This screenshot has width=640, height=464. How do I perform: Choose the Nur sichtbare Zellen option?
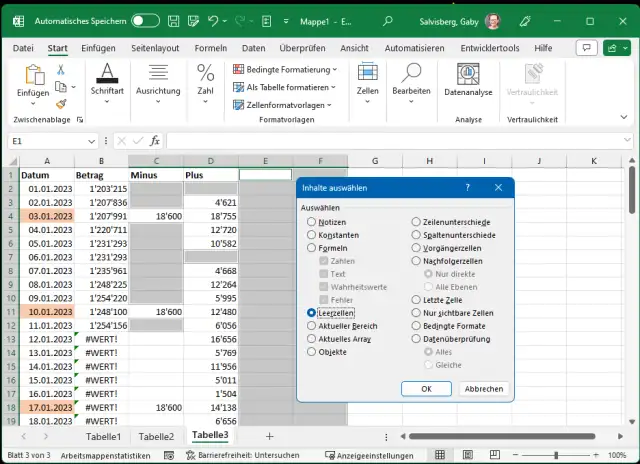417,313
